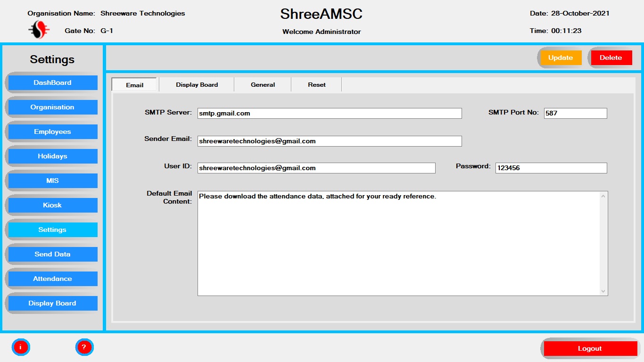Image resolution: width=644 pixels, height=362 pixels.
Task: Click the 'Shreeware Technologies' organisation name
Action: click(x=143, y=13)
